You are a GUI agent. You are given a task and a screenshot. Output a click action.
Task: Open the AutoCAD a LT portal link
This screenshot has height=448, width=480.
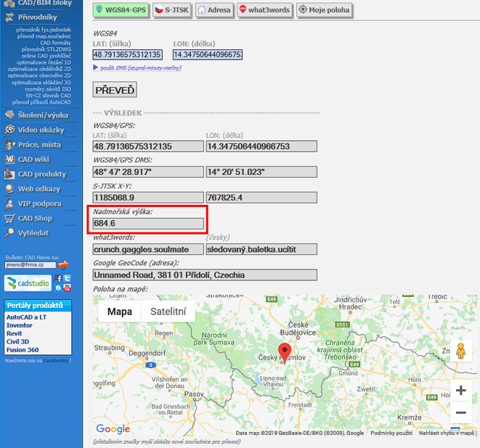tap(26, 317)
